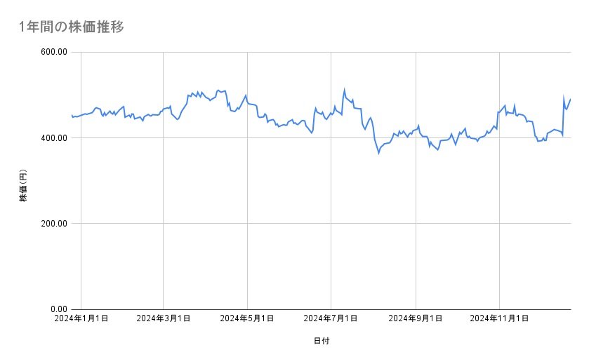Image resolution: width=589 pixels, height=364 pixels.
Task: Click the leftmost starting point of the line
Action: pos(72,116)
